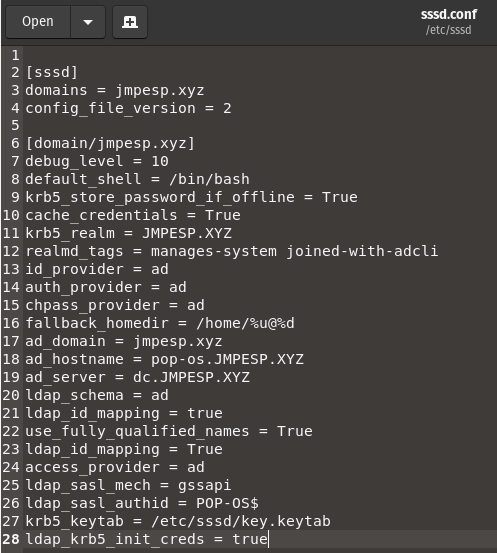Viewport: 497px width, 553px height.
Task: Place cursor at end of debug_level line
Action: coord(169,162)
